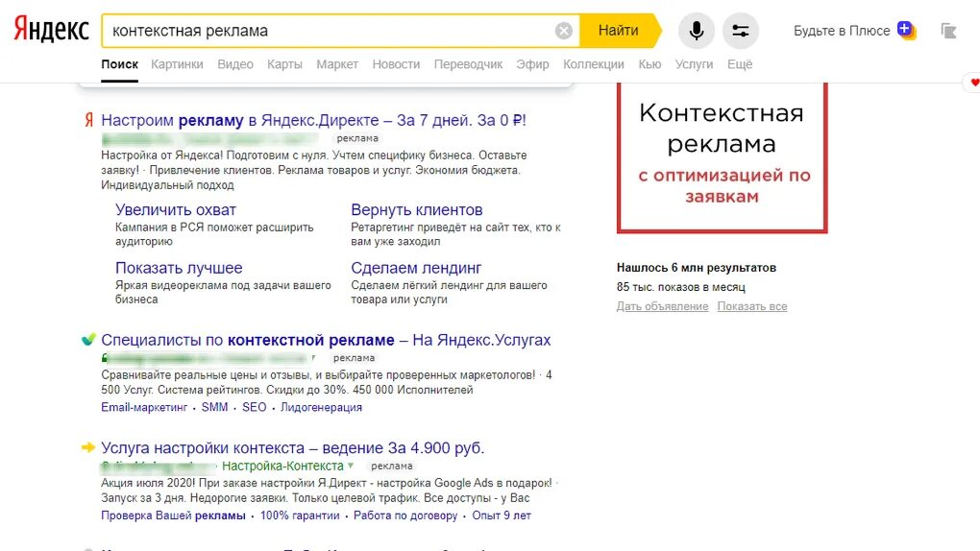Open the SEO quick link
Image resolution: width=980 pixels, height=551 pixels.
click(255, 407)
